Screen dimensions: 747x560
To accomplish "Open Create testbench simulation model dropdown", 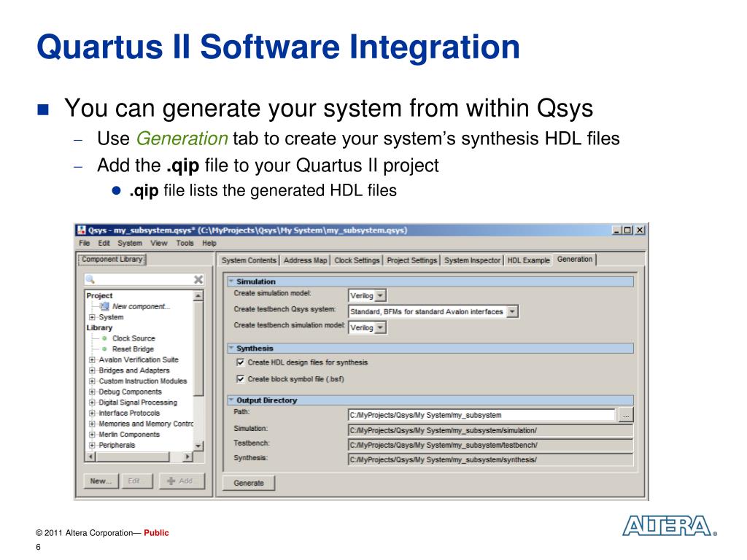I will pyautogui.click(x=380, y=327).
